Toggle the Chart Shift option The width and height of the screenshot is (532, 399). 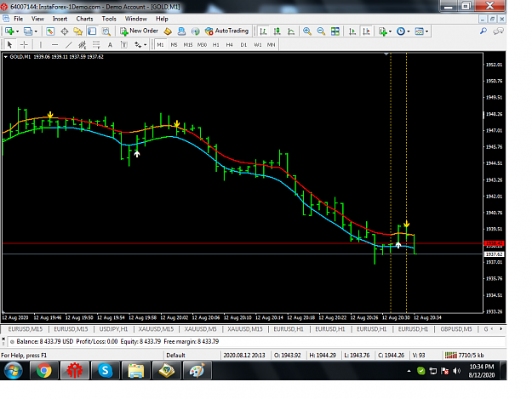(366, 31)
